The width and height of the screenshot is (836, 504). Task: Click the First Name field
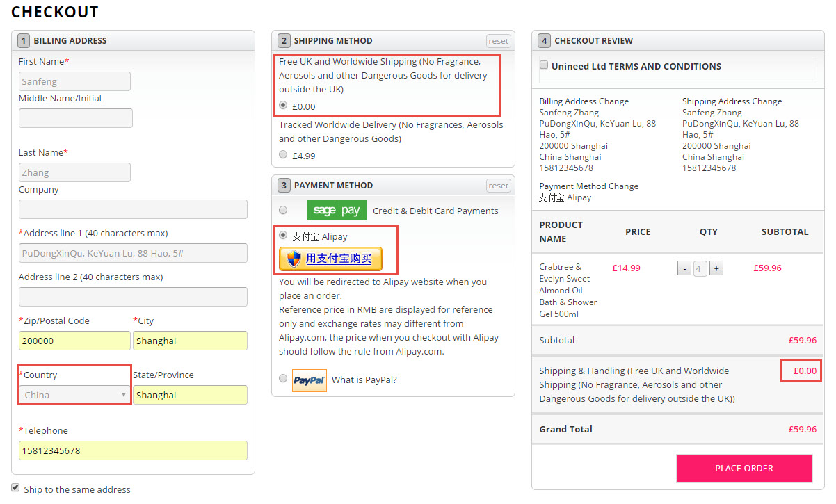pyautogui.click(x=75, y=81)
